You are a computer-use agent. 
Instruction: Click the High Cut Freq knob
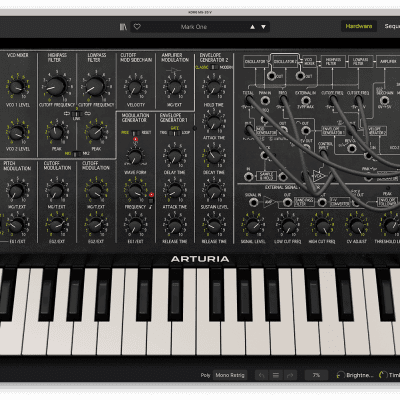322,226
